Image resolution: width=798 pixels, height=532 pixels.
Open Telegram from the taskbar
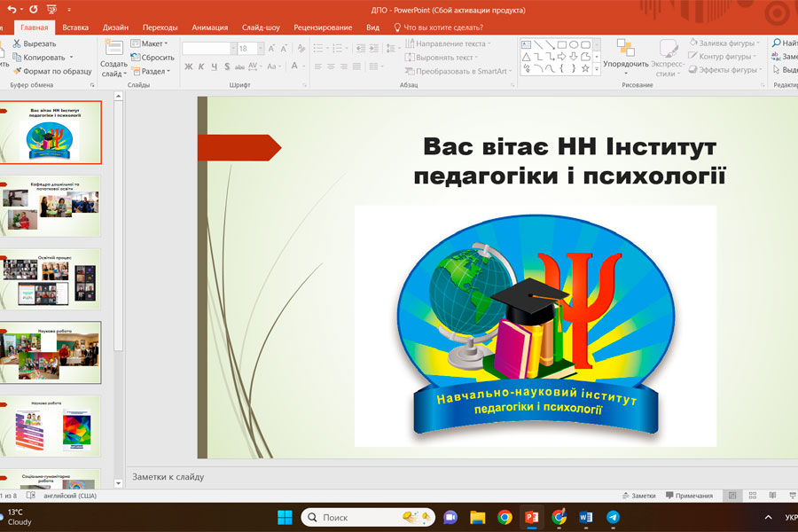pyautogui.click(x=613, y=517)
